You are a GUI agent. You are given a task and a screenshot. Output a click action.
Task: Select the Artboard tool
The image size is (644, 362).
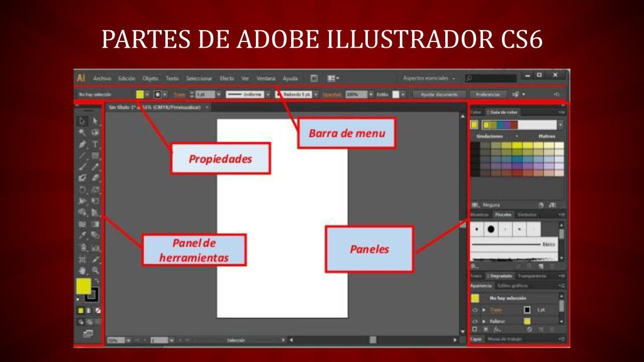click(82, 259)
